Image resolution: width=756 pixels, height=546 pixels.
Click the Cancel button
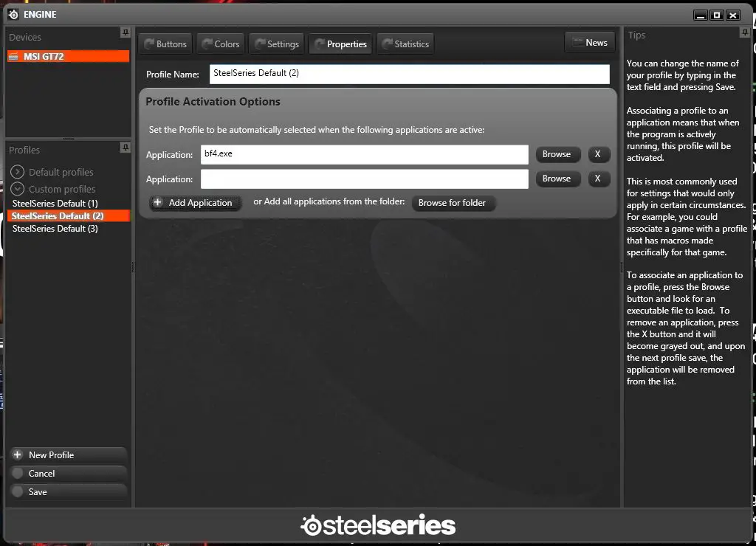pyautogui.click(x=68, y=473)
